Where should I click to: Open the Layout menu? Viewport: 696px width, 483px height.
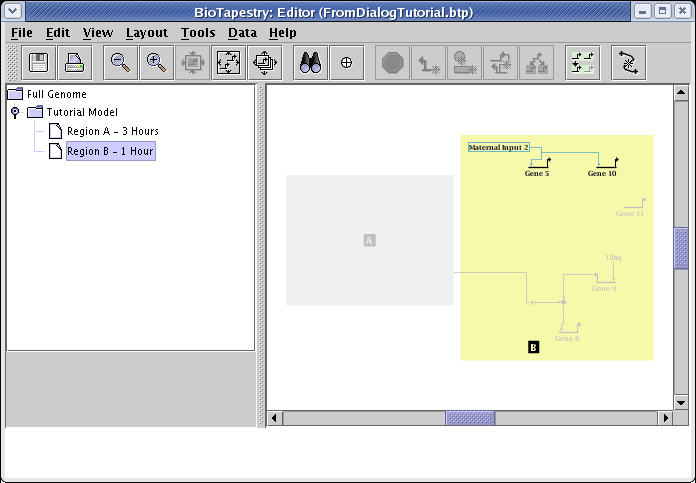pos(146,32)
